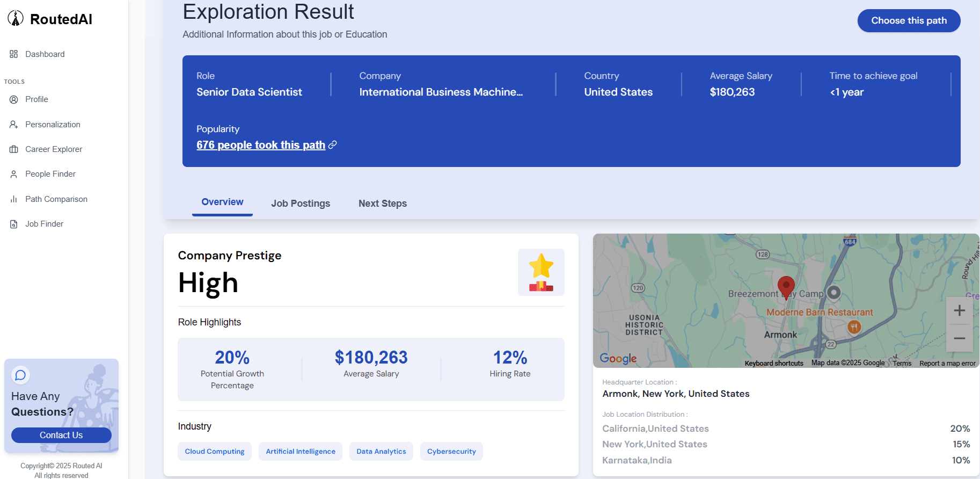
Task: Click the 12% Hiring Rate stat
Action: [x=510, y=364]
